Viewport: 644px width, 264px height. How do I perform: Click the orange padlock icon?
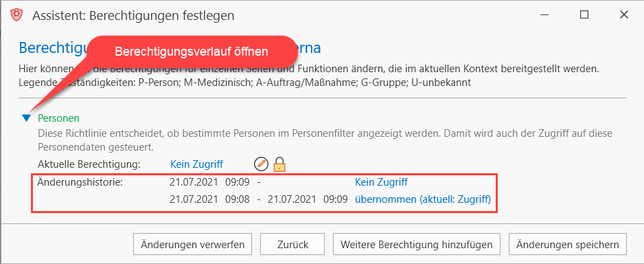[x=279, y=164]
